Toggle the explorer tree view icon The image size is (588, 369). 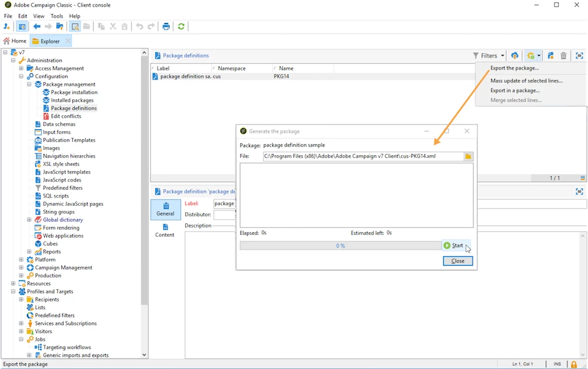click(x=22, y=26)
